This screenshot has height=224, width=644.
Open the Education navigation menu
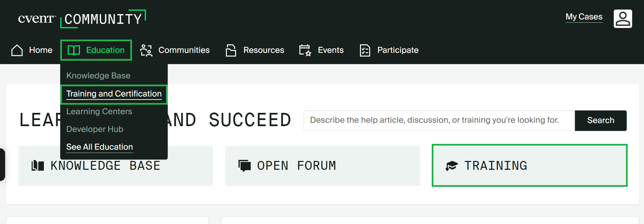[96, 50]
